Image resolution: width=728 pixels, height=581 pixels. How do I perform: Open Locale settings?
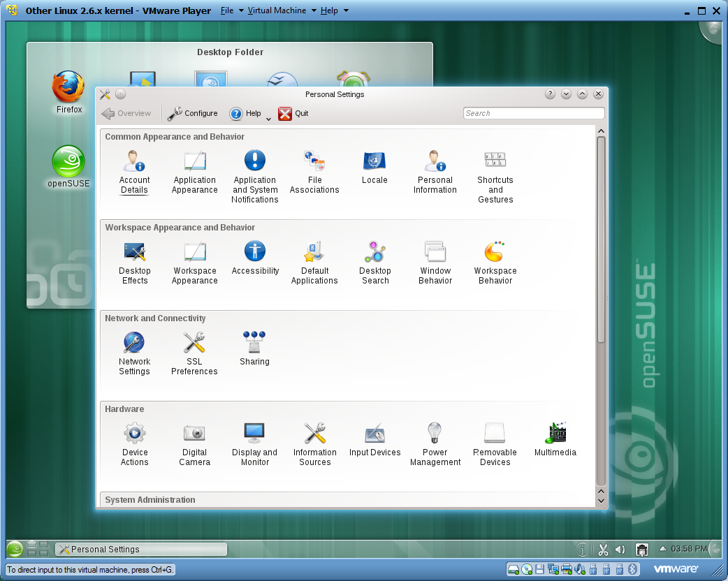(x=374, y=167)
